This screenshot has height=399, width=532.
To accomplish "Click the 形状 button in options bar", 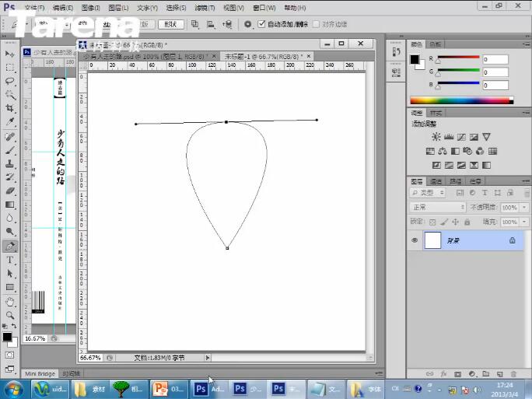I will click(x=170, y=24).
